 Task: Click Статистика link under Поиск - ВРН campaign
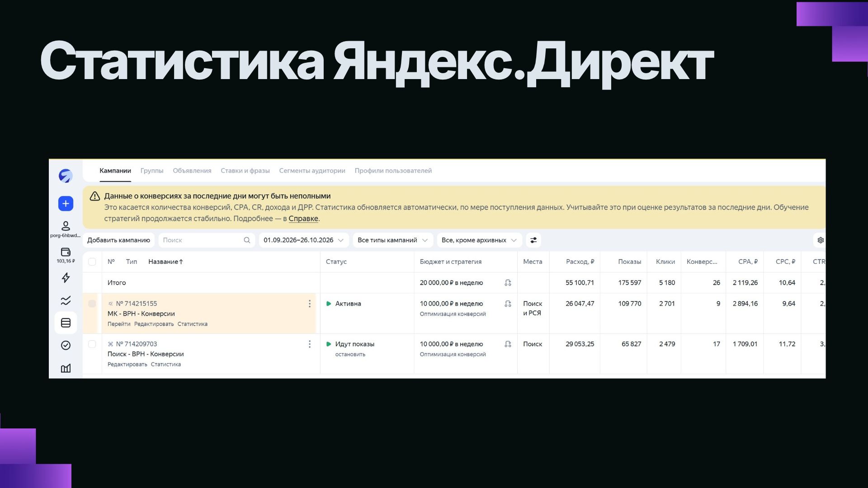(x=166, y=364)
